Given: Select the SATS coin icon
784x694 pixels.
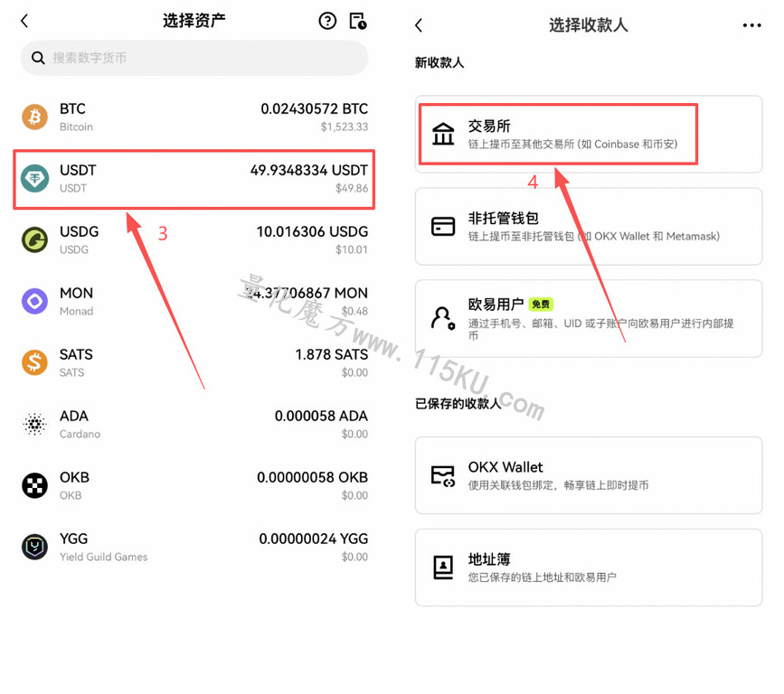Looking at the screenshot, I should click(x=34, y=362).
